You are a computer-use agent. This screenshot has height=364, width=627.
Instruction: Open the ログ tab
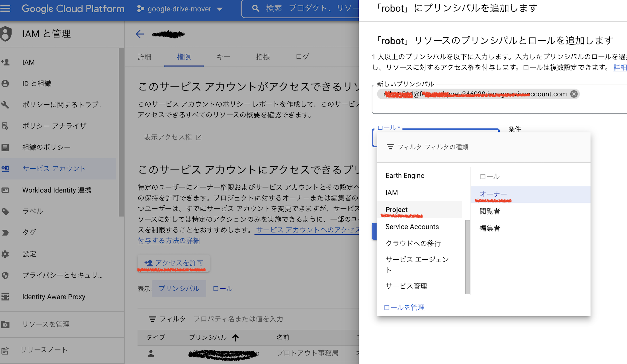click(302, 57)
